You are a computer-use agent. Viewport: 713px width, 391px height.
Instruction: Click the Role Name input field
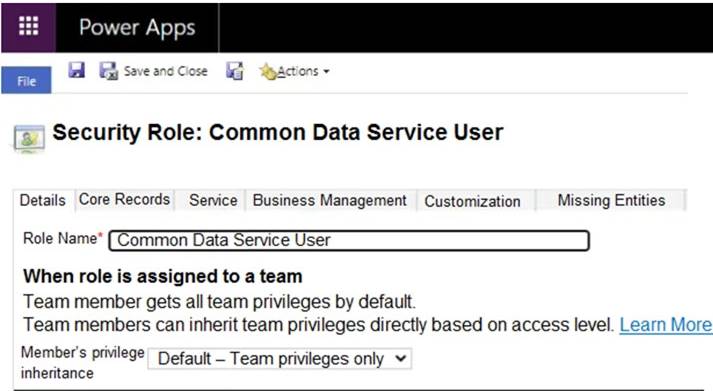[x=349, y=240]
